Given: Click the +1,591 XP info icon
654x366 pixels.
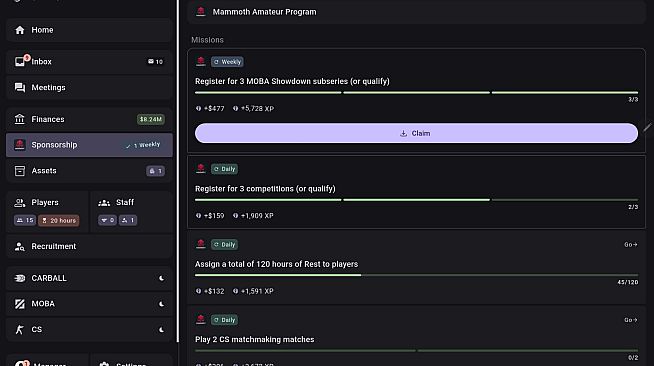Looking at the screenshot, I should (236, 291).
